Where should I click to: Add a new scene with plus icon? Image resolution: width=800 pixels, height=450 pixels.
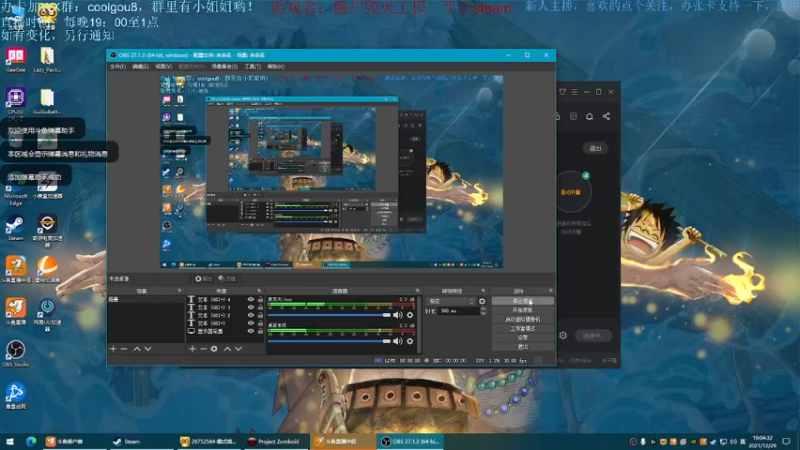point(113,349)
